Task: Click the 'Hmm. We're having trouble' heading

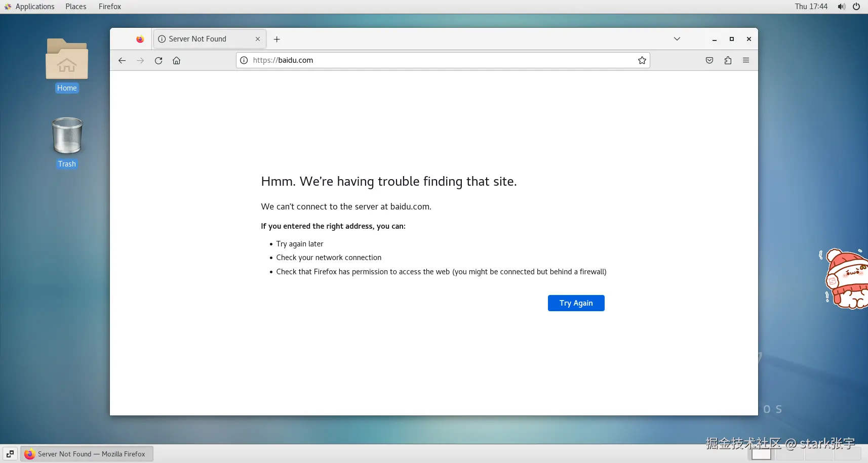Action: click(x=389, y=181)
